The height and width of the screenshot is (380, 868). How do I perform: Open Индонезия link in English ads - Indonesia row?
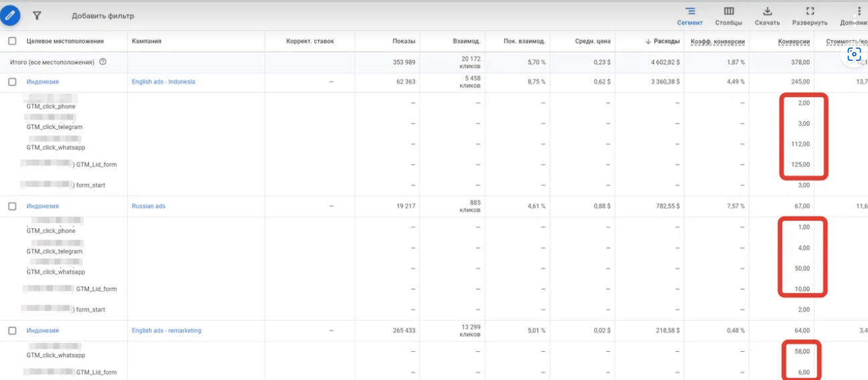(42, 82)
